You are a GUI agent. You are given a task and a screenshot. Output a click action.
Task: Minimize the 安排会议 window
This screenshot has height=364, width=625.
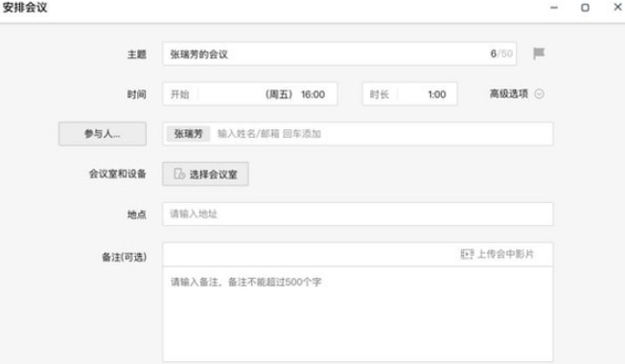coord(554,8)
